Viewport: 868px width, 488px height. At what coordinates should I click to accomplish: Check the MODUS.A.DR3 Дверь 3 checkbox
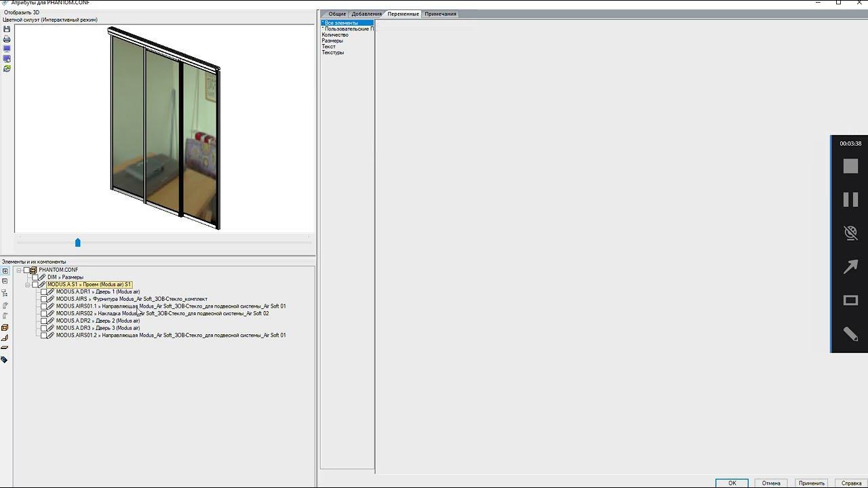[44, 328]
